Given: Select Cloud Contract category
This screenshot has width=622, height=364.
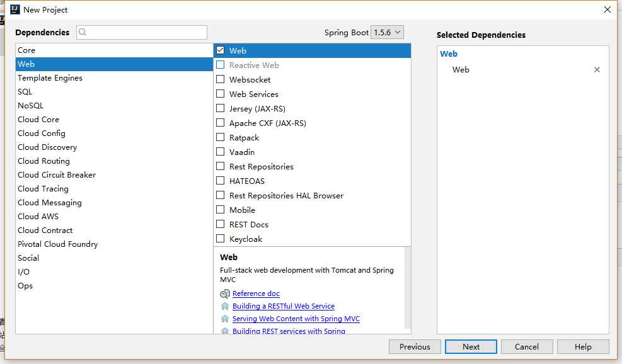Looking at the screenshot, I should click(114, 230).
